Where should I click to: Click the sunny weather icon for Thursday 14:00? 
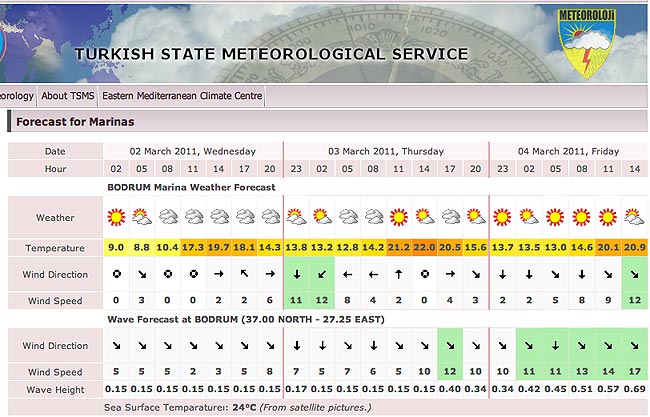[424, 217]
